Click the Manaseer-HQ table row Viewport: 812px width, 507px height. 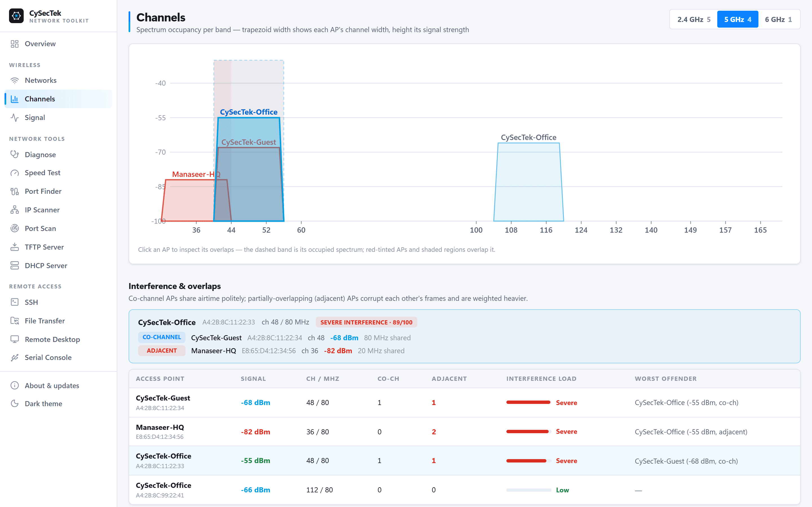pyautogui.click(x=464, y=432)
